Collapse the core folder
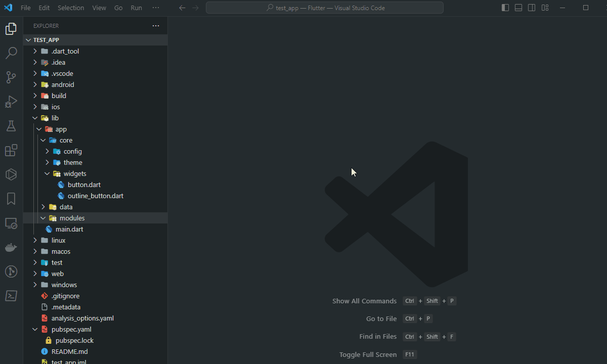Image resolution: width=607 pixels, height=364 pixels. tap(96, 140)
